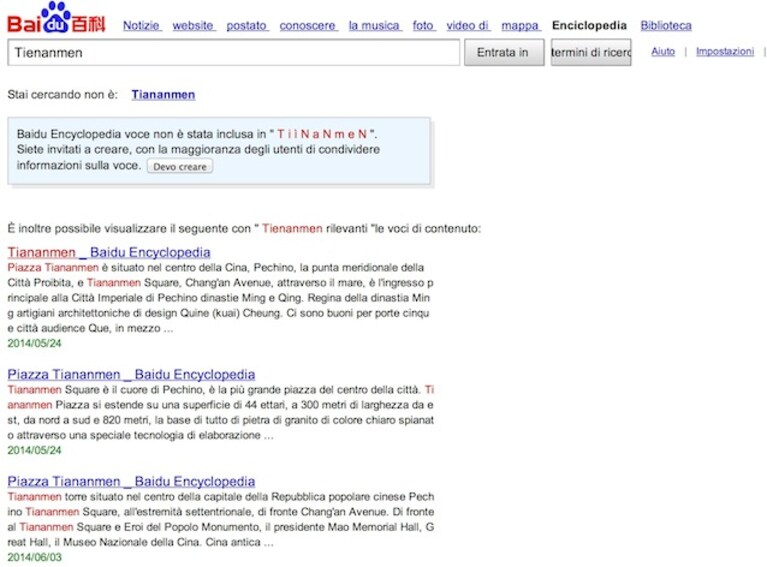Open the Aiuto help link

(x=663, y=51)
